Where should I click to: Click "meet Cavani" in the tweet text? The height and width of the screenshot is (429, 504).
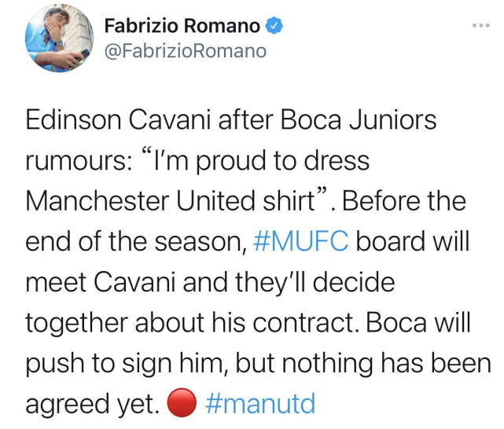pyautogui.click(x=100, y=283)
